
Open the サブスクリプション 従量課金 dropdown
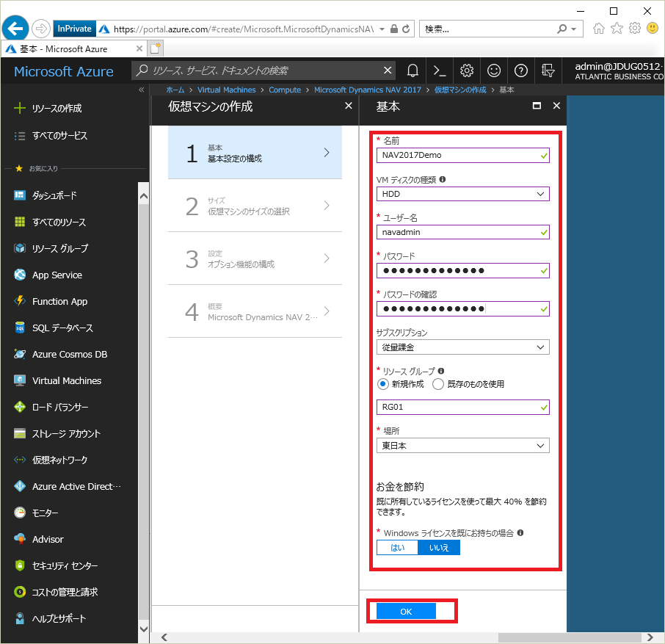tap(462, 347)
